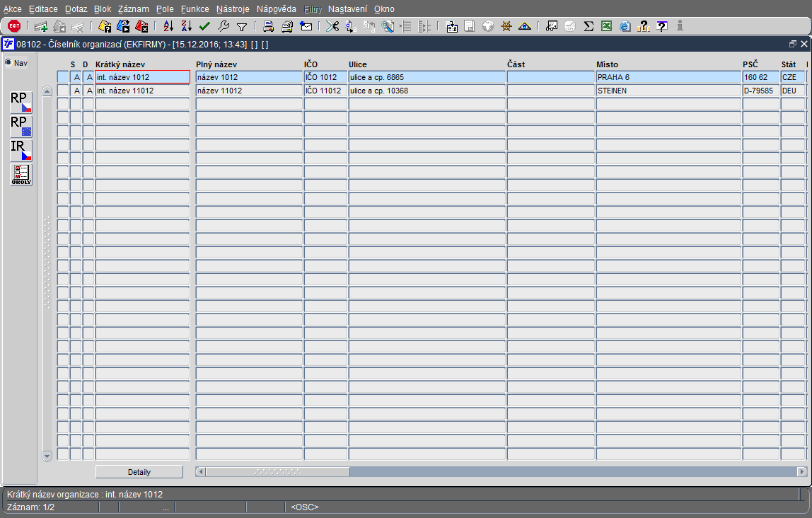Screen dimensions: 812x518
Task: Click cell 'ulice a cp. 6865'
Action: tap(427, 77)
